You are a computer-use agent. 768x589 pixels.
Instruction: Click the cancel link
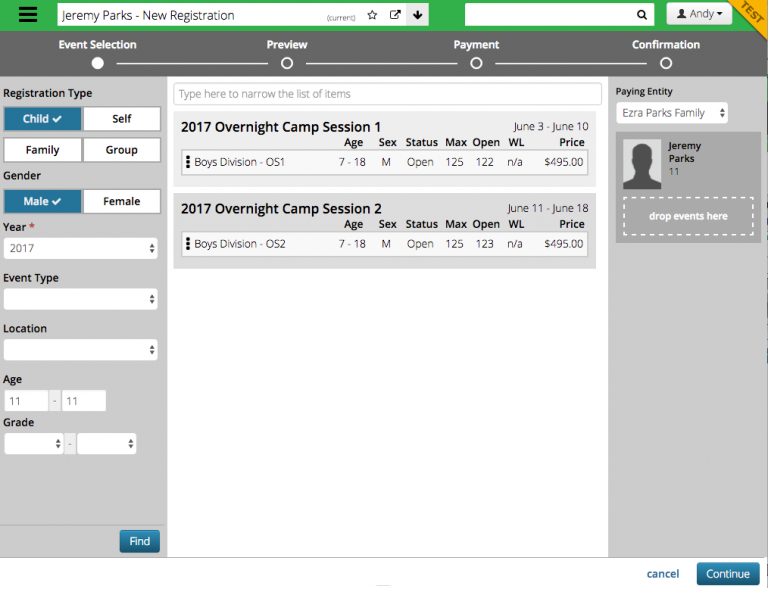[x=663, y=573]
